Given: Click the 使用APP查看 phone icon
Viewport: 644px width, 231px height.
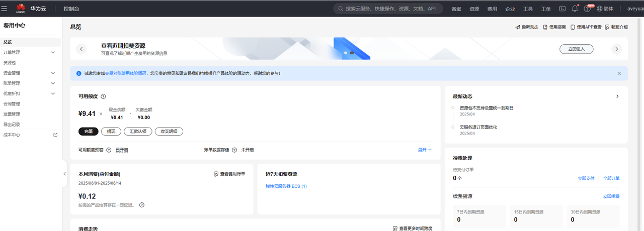Looking at the screenshot, I should (x=573, y=27).
